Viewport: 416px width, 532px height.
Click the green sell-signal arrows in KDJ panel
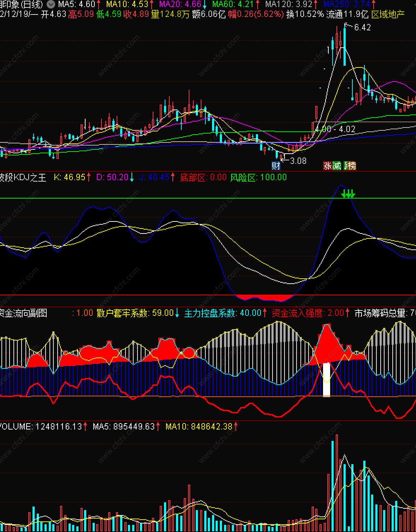348,194
